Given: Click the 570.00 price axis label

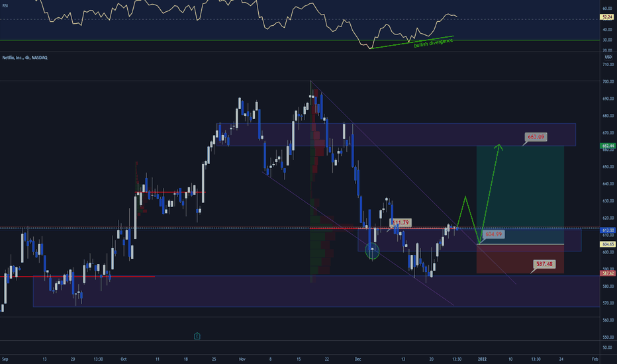Looking at the screenshot, I should [x=608, y=303].
